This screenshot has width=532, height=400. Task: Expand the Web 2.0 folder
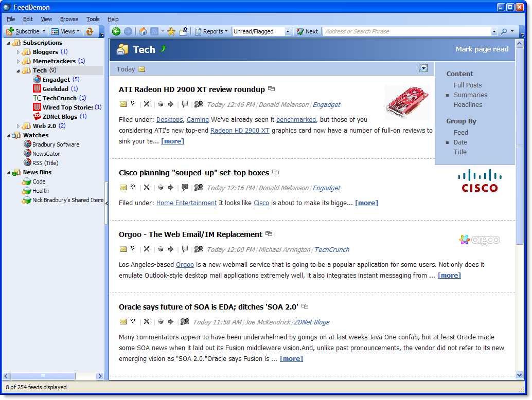19,126
